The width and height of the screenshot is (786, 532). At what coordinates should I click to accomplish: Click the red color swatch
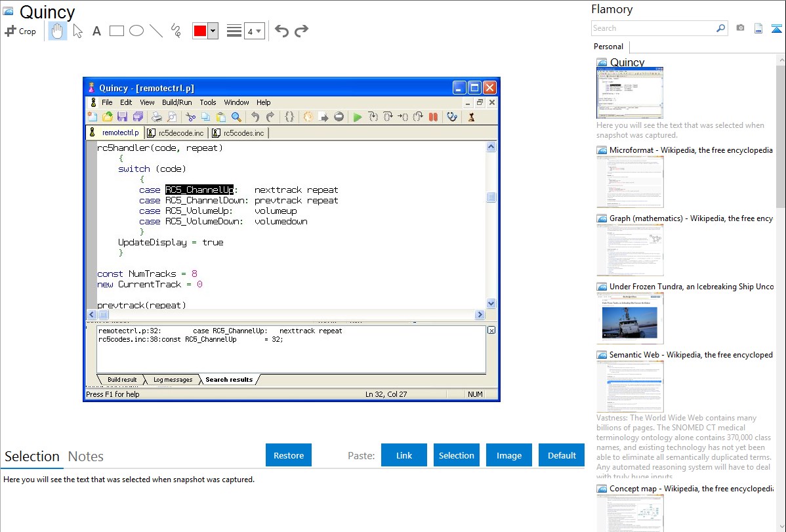coord(199,31)
